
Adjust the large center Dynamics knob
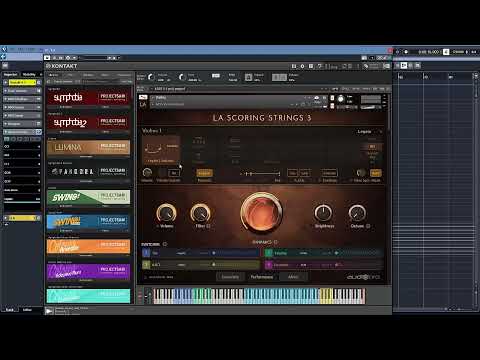[x=262, y=212]
